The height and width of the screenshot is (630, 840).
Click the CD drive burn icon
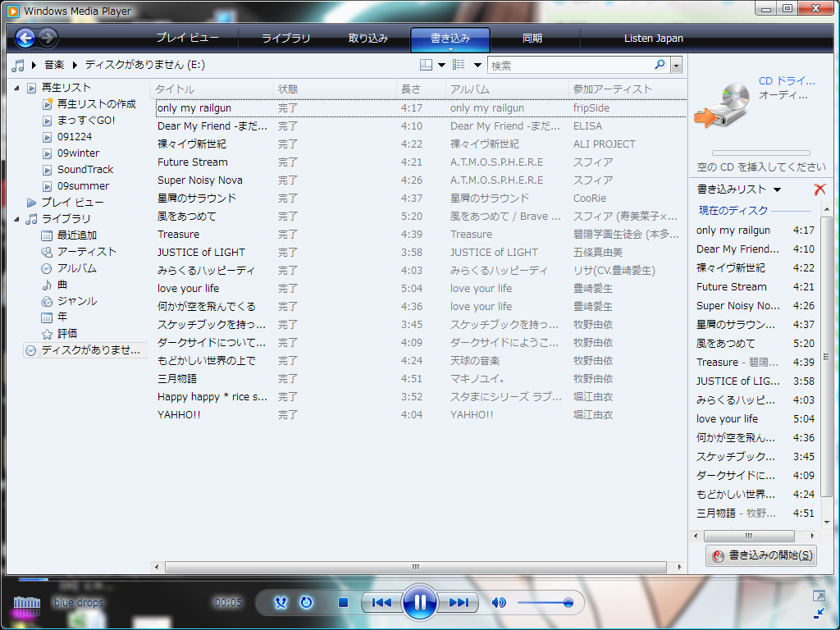[x=722, y=105]
